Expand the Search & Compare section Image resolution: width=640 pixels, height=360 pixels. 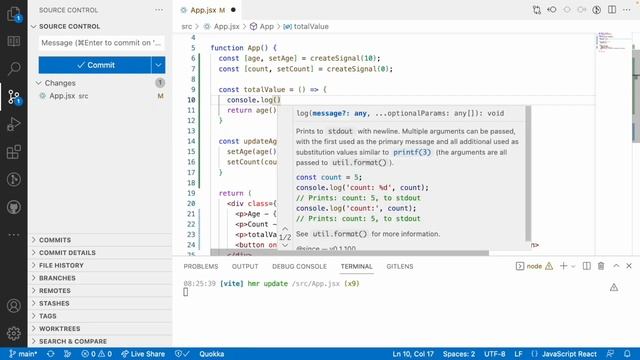101,341
